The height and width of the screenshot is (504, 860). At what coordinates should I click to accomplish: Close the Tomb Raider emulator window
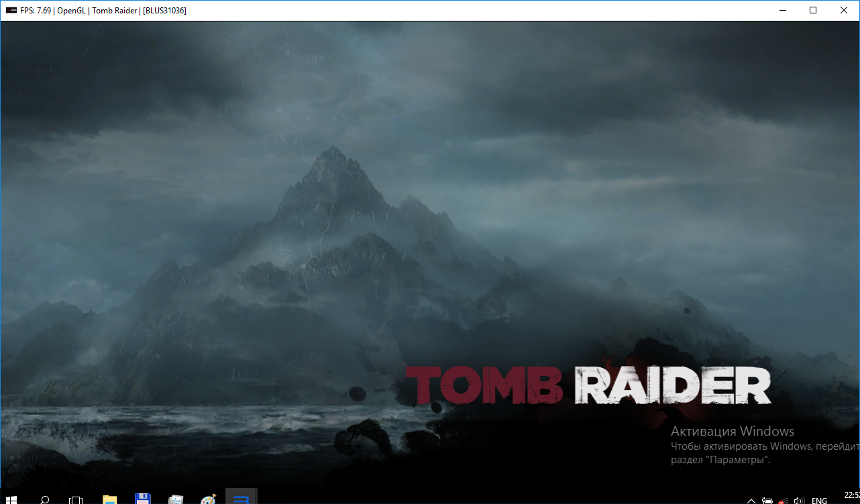pyautogui.click(x=844, y=10)
